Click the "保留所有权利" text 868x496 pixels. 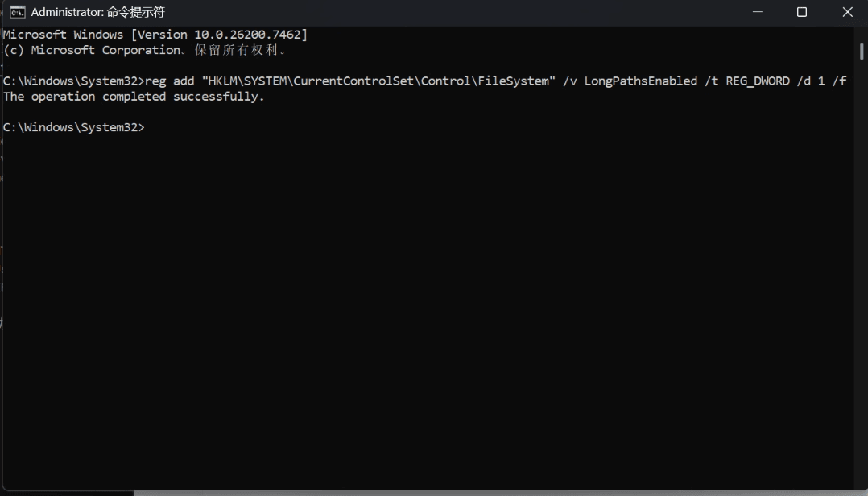click(240, 50)
